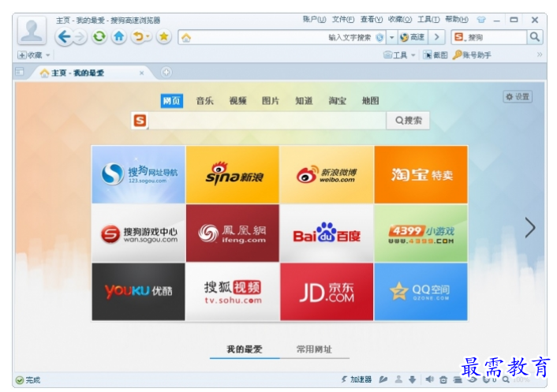
Task: Expand the 收藏 favorites dropdown
Action: pos(47,55)
